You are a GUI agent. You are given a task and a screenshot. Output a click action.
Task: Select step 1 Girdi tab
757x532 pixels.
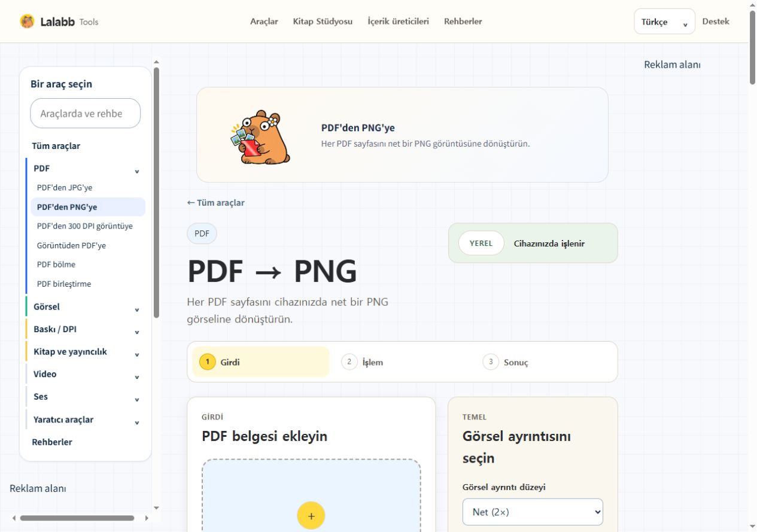click(261, 362)
